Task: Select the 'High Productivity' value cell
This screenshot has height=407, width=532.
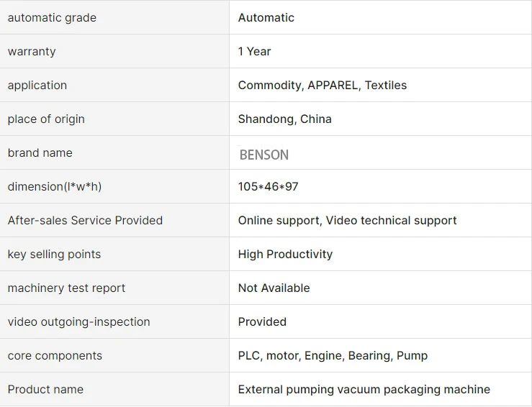Action: click(286, 255)
